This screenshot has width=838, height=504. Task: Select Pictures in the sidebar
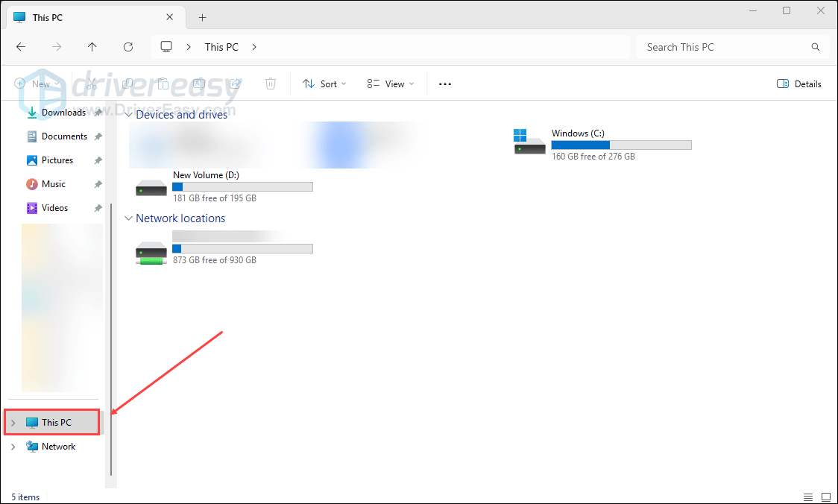tap(57, 160)
